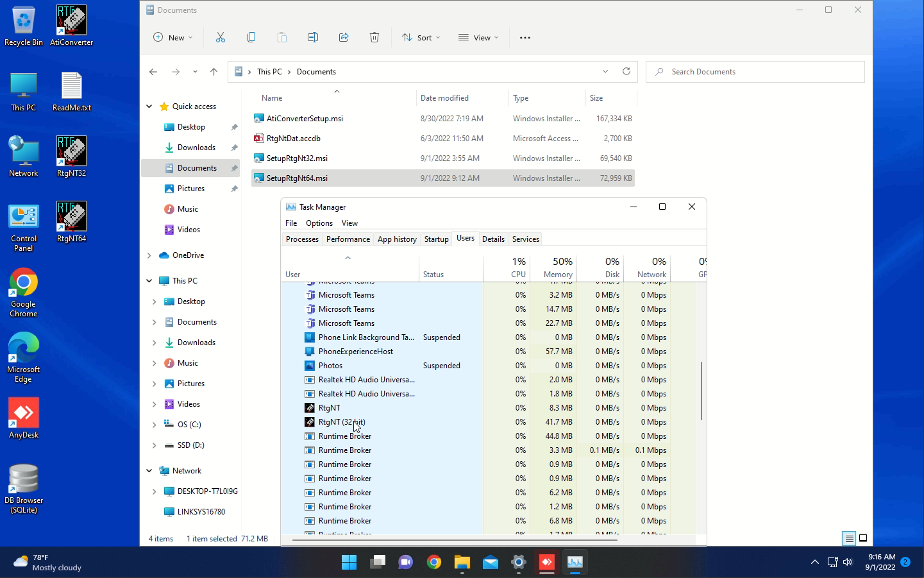Select the RtgNT64 desktop icon
This screenshot has width=924, height=578.
(72, 222)
